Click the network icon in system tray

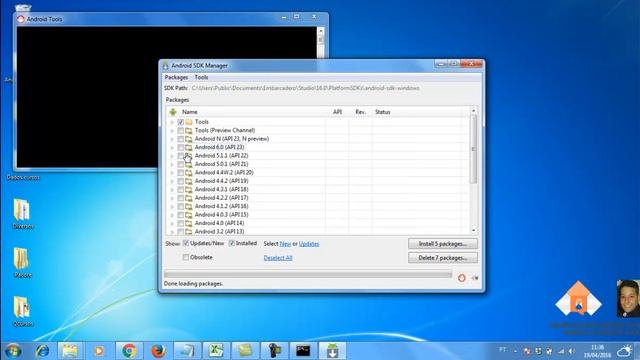click(561, 351)
